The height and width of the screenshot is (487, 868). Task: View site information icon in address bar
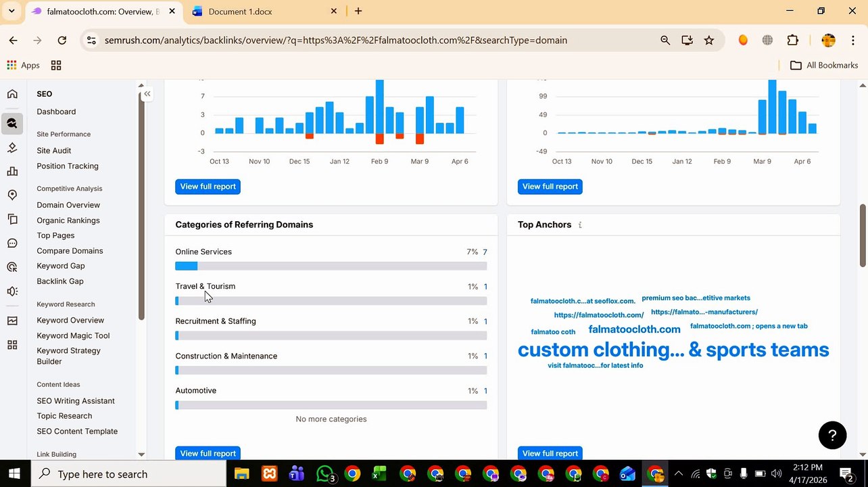tap(91, 41)
